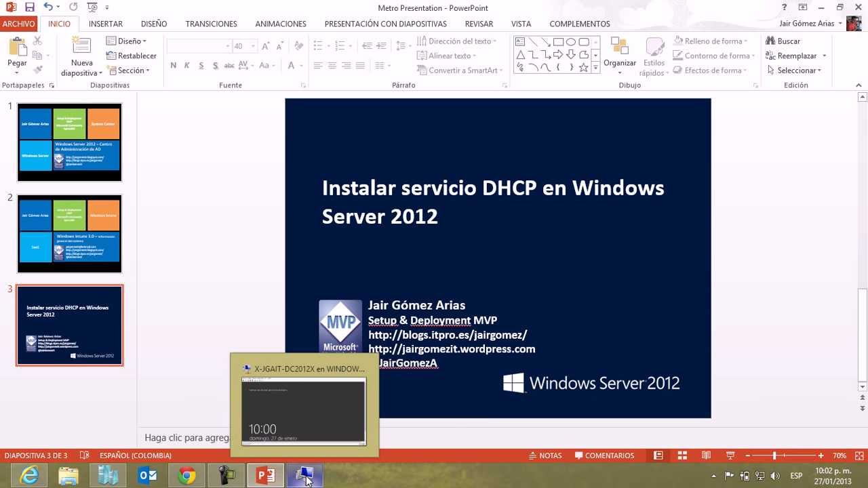Open Outlook from taskbar
The height and width of the screenshot is (488, 868).
(147, 476)
